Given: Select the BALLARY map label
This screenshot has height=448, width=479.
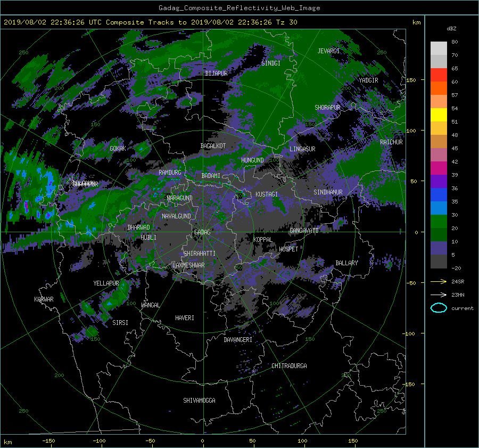Looking at the screenshot, I should coord(346,263).
